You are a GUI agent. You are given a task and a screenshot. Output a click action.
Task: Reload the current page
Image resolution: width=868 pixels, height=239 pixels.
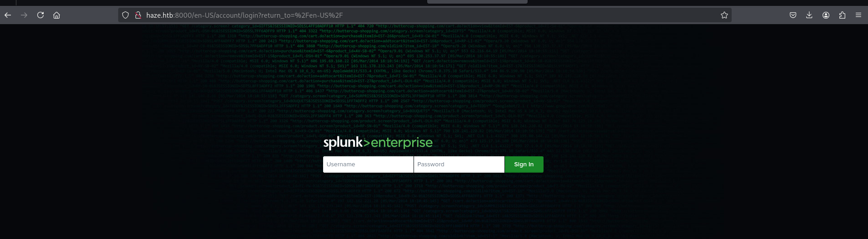pyautogui.click(x=40, y=15)
